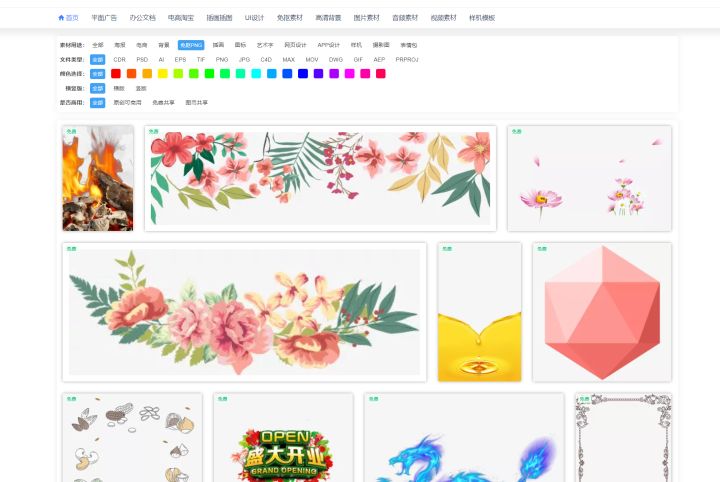
Task: Filter material usage by 网页设计
Action: [x=295, y=45]
